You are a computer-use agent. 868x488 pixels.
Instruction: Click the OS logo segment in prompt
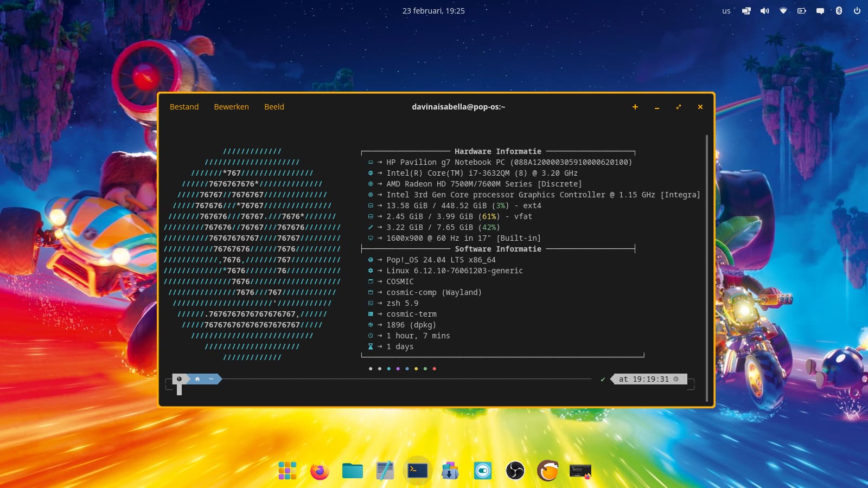pyautogui.click(x=179, y=379)
